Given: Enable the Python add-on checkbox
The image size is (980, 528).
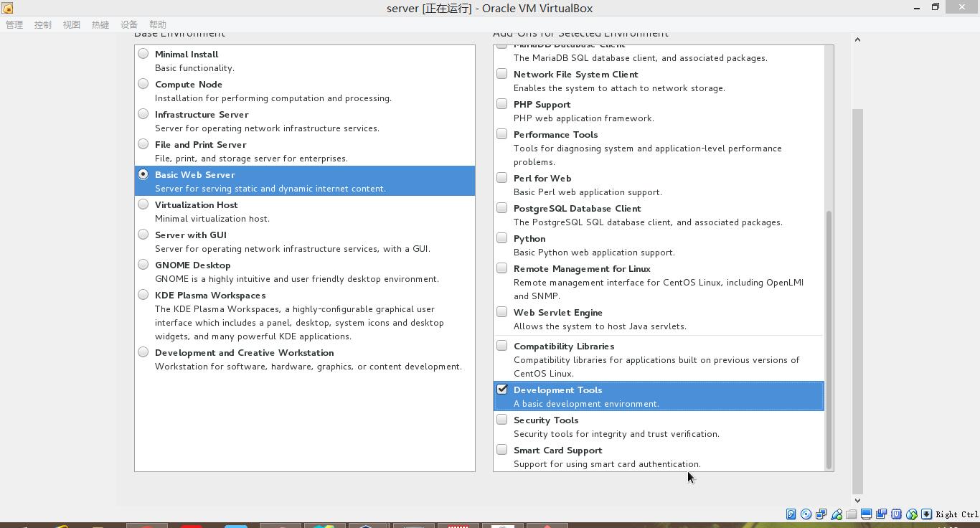Looking at the screenshot, I should 502,237.
